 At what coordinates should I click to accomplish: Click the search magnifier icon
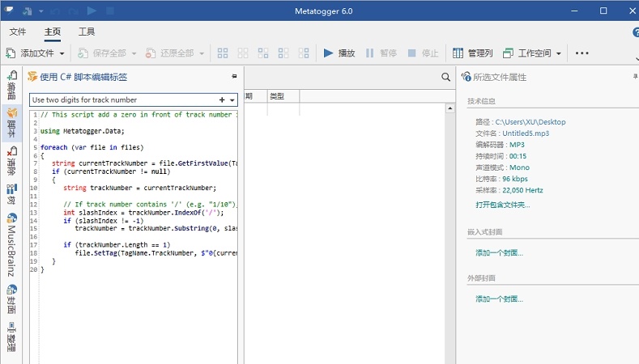pyautogui.click(x=445, y=77)
